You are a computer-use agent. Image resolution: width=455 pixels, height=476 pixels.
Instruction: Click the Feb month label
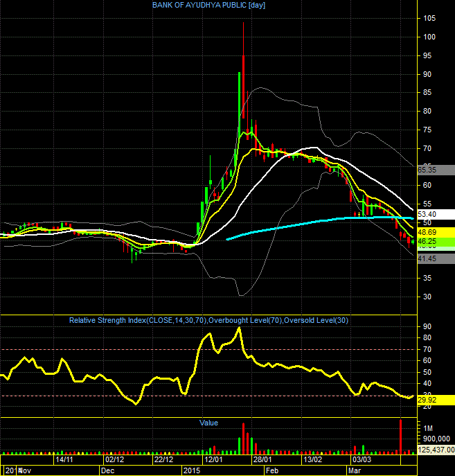(271, 470)
